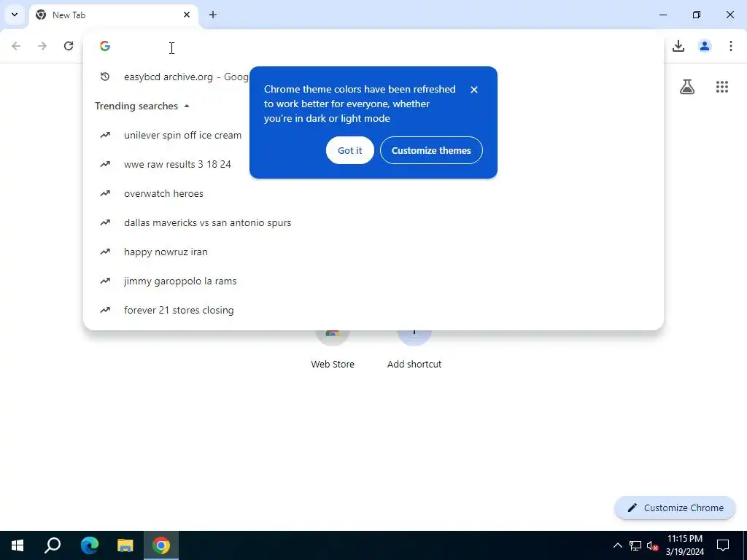The height and width of the screenshot is (560, 747).
Task: Click Customize themes button
Action: point(431,150)
